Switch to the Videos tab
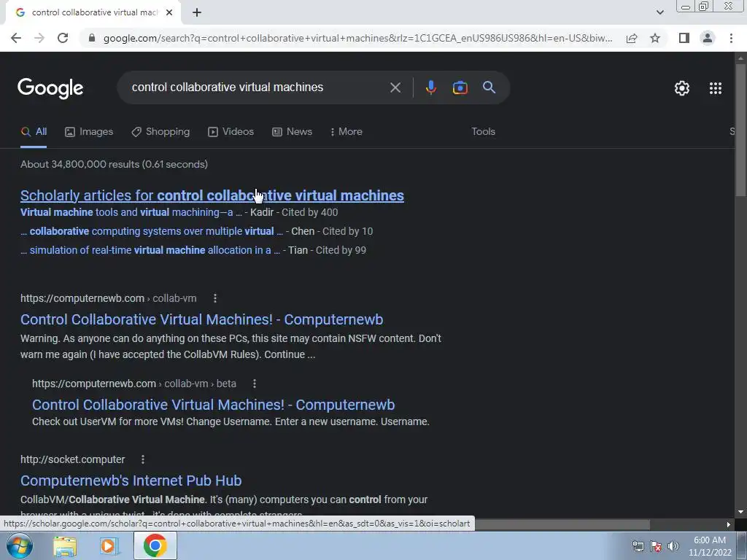 [231, 132]
